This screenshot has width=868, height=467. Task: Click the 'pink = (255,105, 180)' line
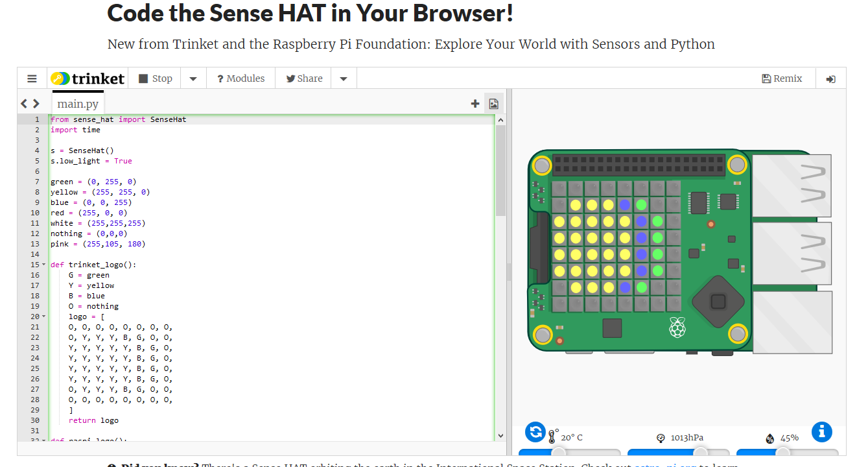[x=98, y=244]
